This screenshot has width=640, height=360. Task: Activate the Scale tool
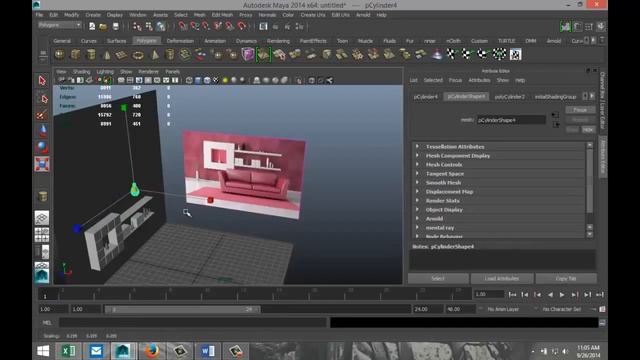click(x=42, y=164)
